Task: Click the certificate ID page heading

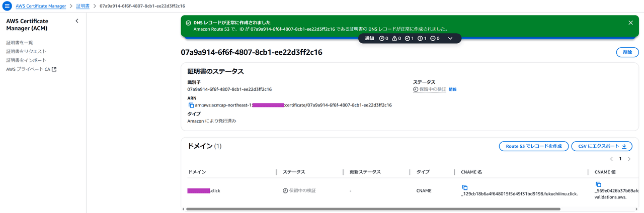Action: (252, 52)
